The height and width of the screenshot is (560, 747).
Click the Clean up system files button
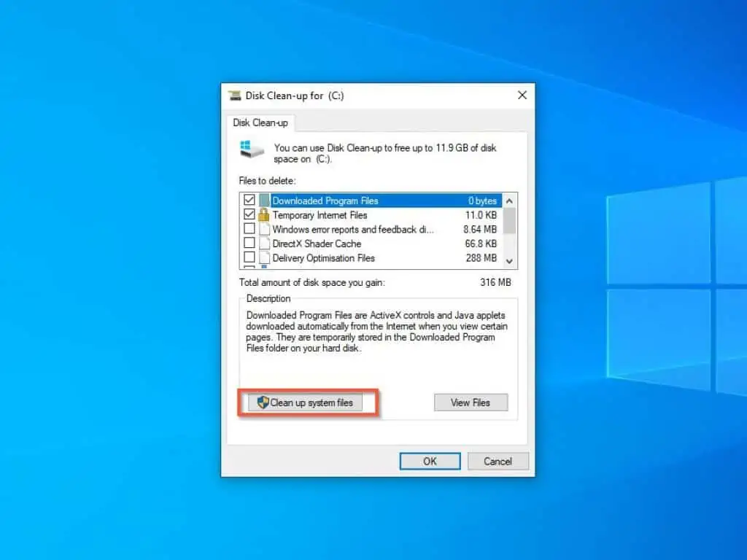click(305, 402)
